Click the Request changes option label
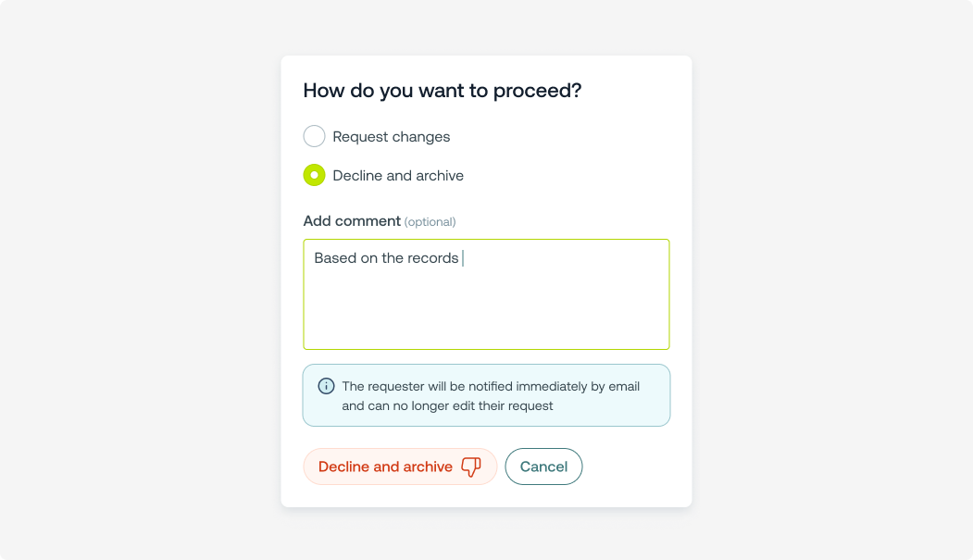The height and width of the screenshot is (560, 973). pos(391,137)
